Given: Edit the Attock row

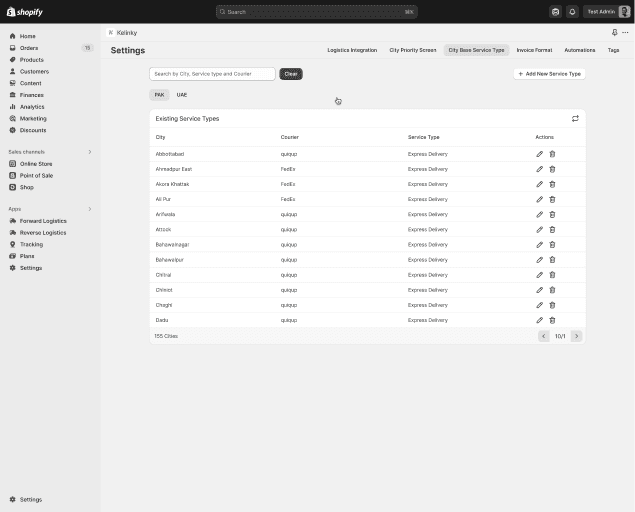Looking at the screenshot, I should pyautogui.click(x=539, y=229).
